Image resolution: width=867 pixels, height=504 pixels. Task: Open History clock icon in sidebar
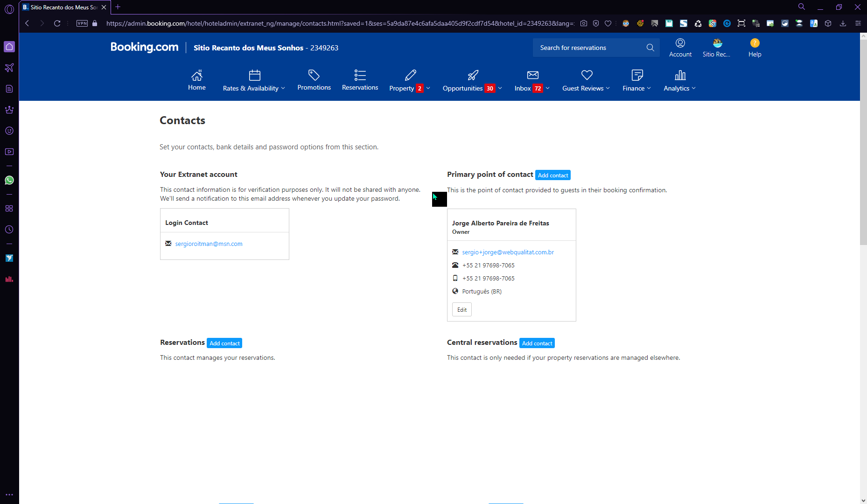pyautogui.click(x=9, y=230)
